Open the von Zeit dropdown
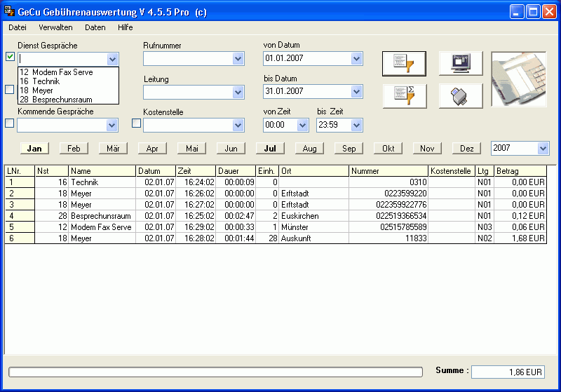Image resolution: width=561 pixels, height=392 pixels. pos(303,126)
